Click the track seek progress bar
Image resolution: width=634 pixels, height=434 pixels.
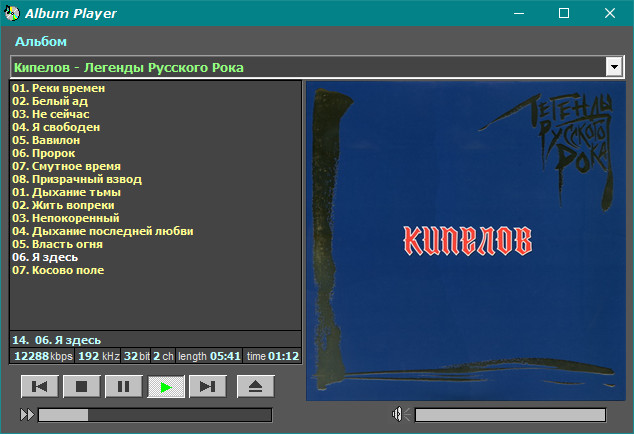point(155,415)
